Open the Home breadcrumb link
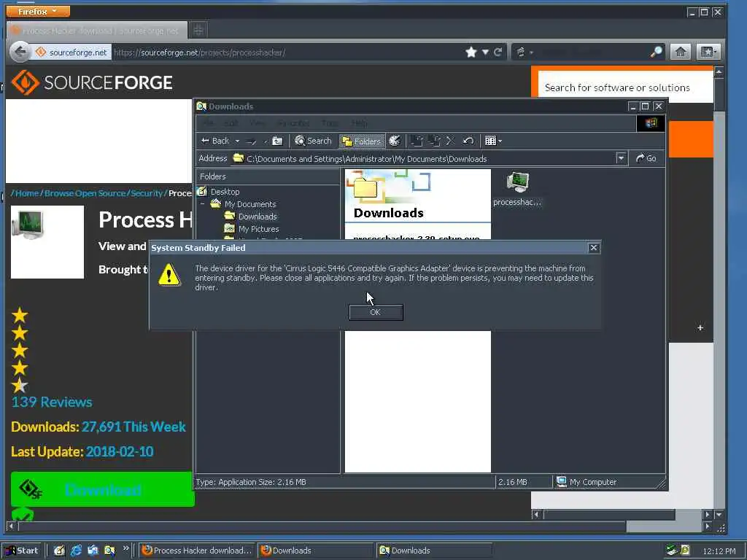 tap(27, 192)
